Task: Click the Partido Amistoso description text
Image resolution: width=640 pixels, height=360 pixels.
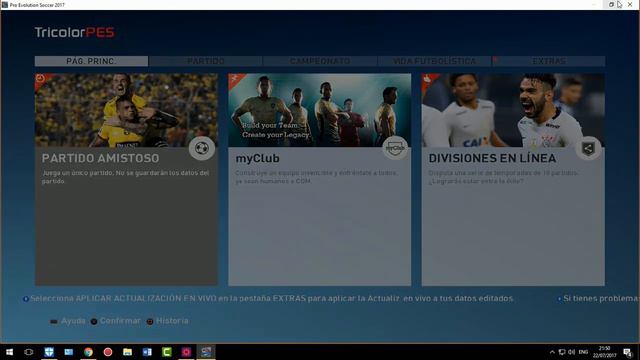Action: (126, 177)
